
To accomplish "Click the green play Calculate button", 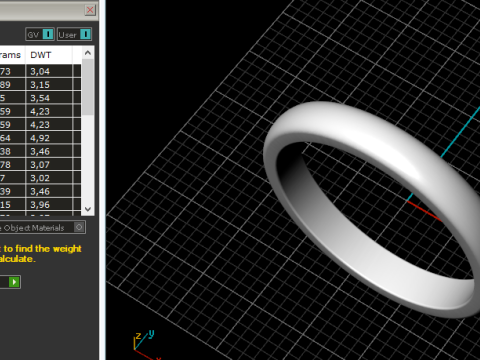I will click(14, 282).
